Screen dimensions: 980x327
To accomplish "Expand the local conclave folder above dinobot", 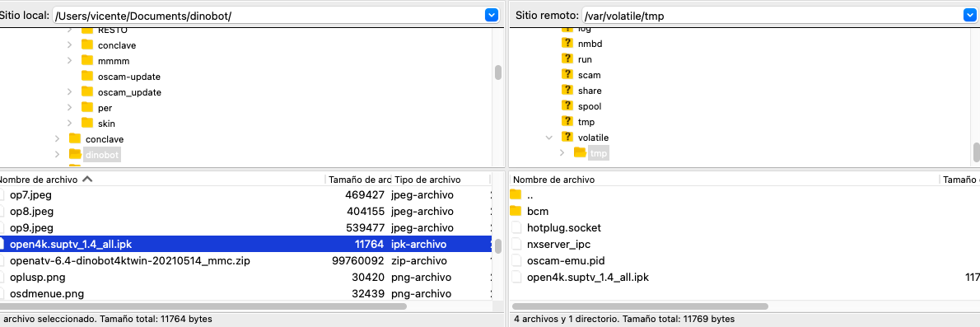I will click(58, 138).
